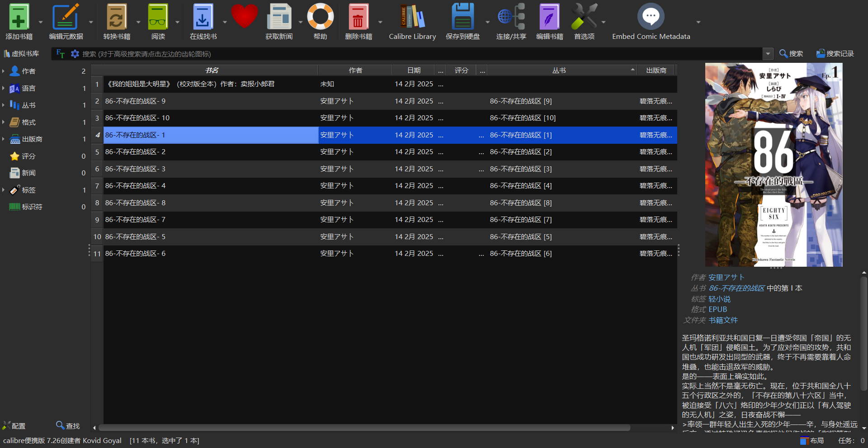Open 首选项 (Preferences) tools icon
The height and width of the screenshot is (448, 868).
(x=584, y=17)
